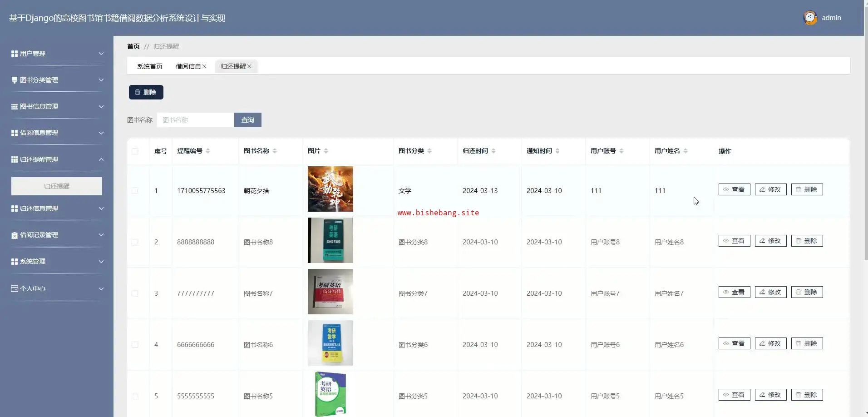The image size is (868, 417).
Task: Expand the 系统管理 sidebar chevron
Action: tap(101, 262)
